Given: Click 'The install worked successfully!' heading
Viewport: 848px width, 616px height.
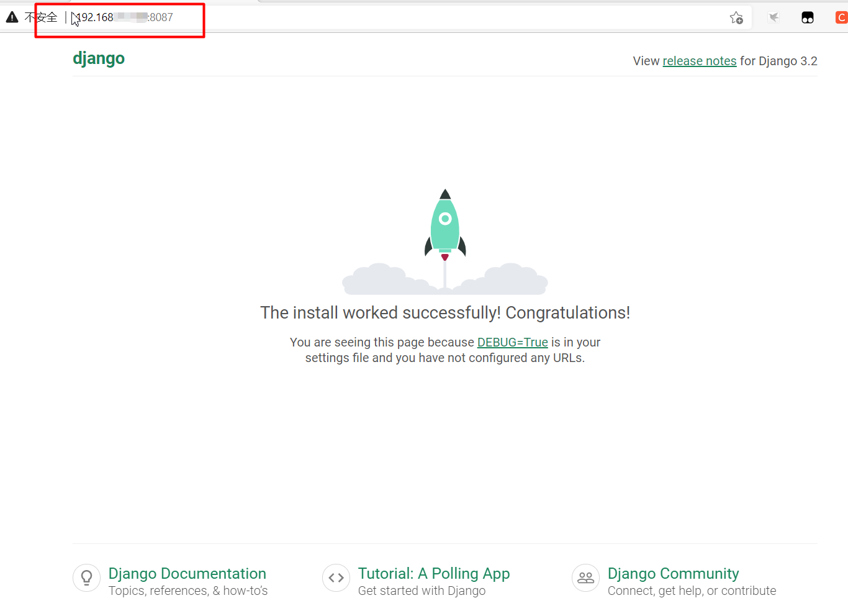Looking at the screenshot, I should (445, 312).
